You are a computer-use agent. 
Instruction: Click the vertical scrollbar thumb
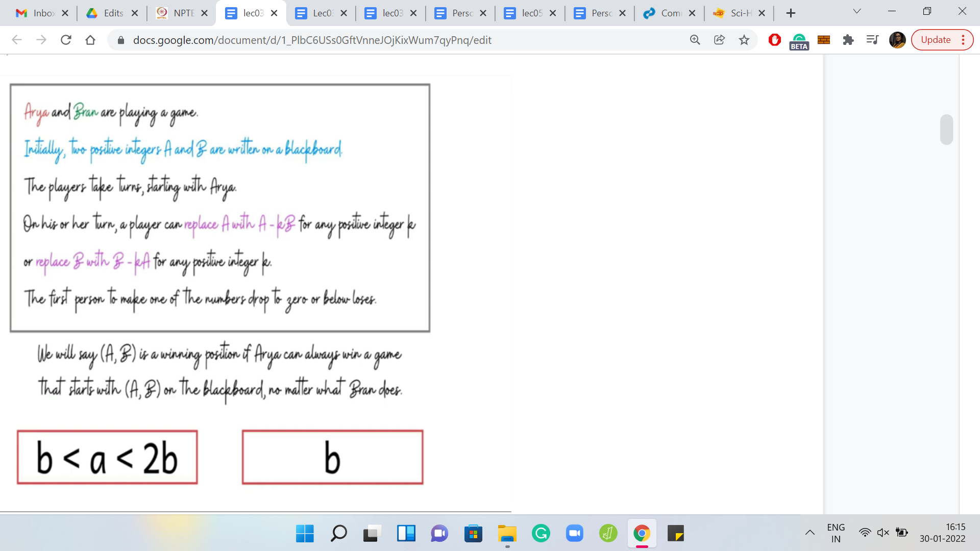946,130
